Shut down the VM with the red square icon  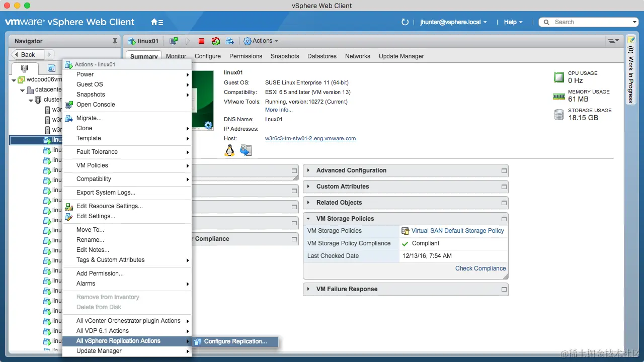click(x=201, y=41)
